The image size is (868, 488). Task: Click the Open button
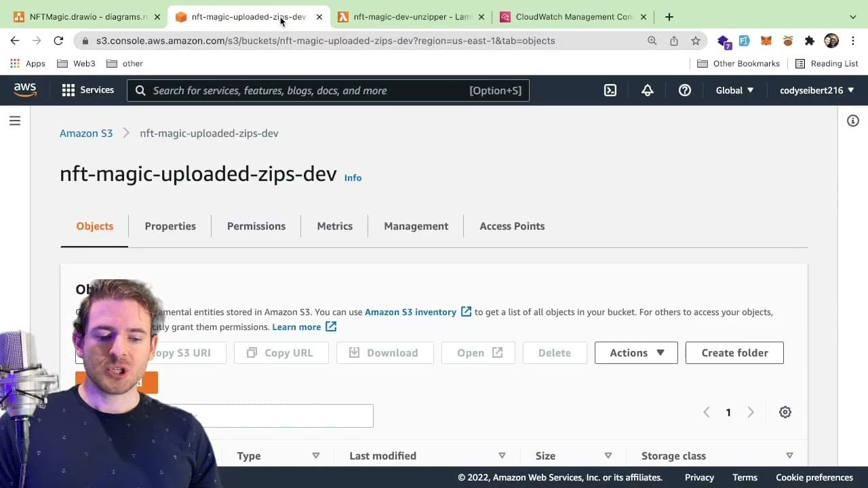[478, 352]
